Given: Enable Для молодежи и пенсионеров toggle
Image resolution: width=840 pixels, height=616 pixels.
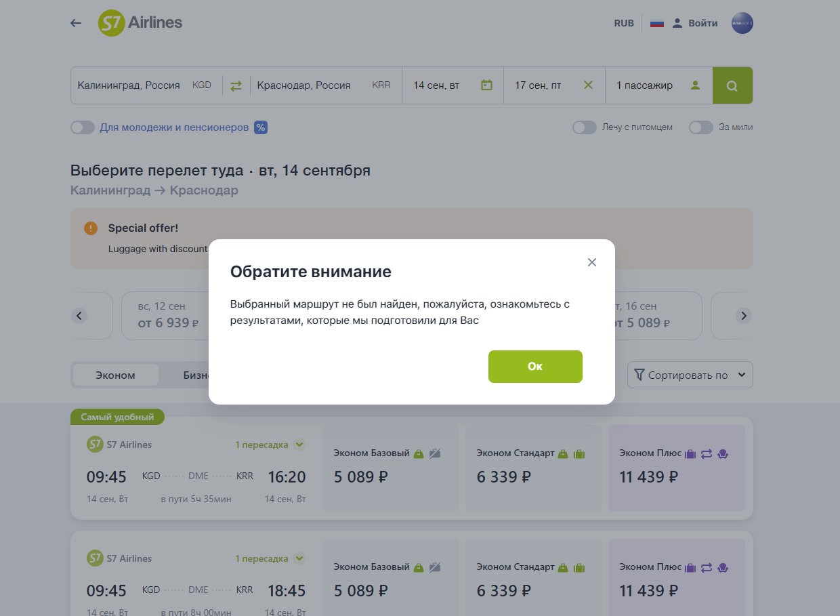Looking at the screenshot, I should (x=83, y=127).
